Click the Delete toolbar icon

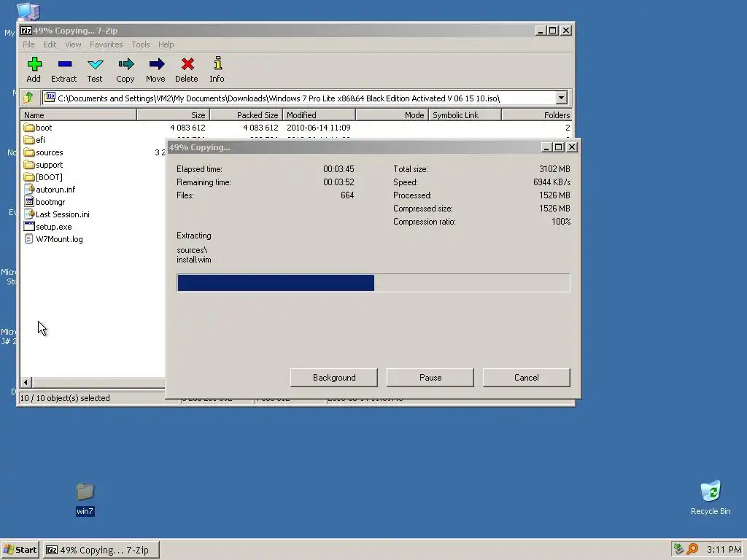(187, 64)
